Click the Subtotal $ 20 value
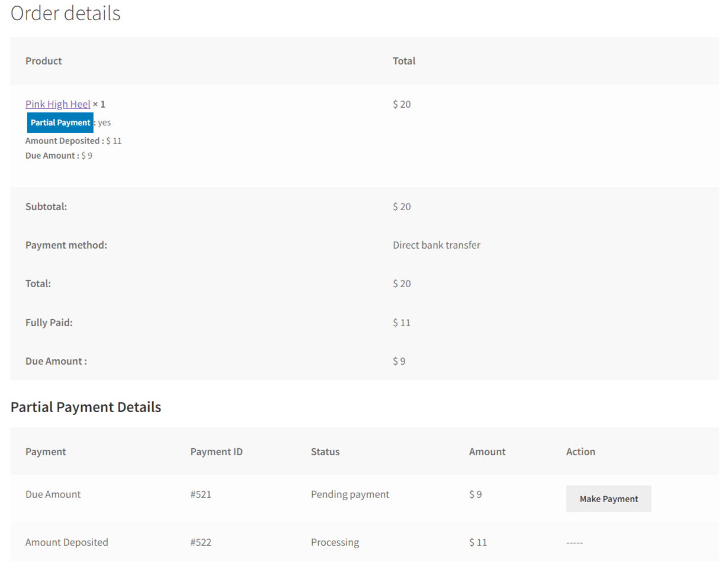The width and height of the screenshot is (728, 566). pyautogui.click(x=402, y=207)
